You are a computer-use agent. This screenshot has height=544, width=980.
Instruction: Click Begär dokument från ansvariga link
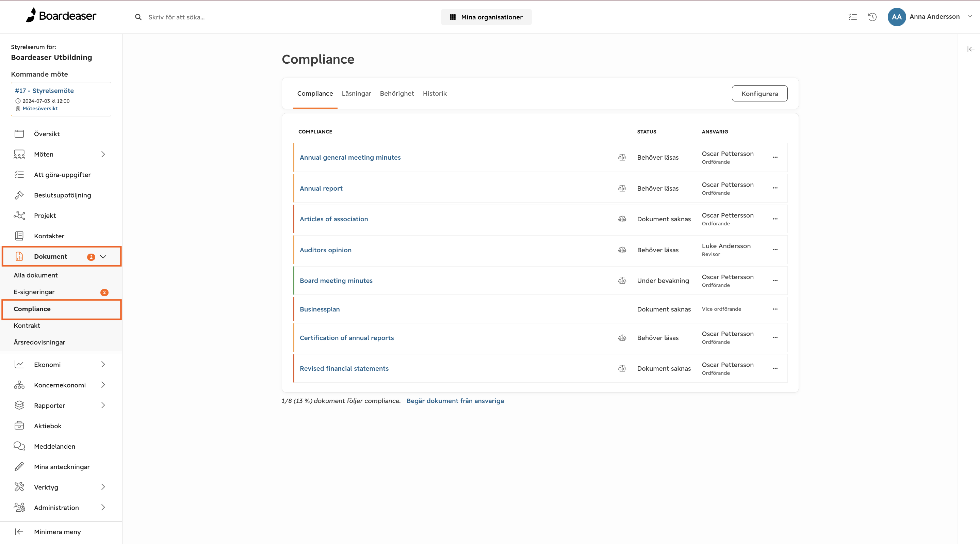(455, 401)
